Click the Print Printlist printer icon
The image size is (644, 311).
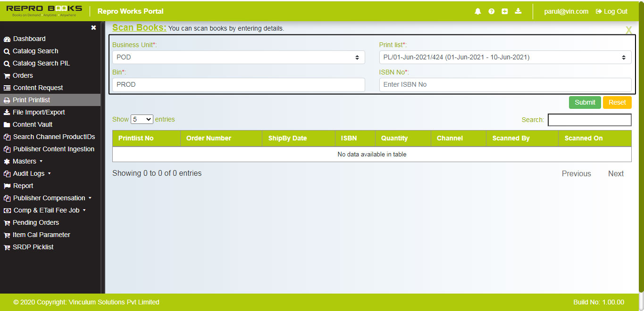point(6,100)
